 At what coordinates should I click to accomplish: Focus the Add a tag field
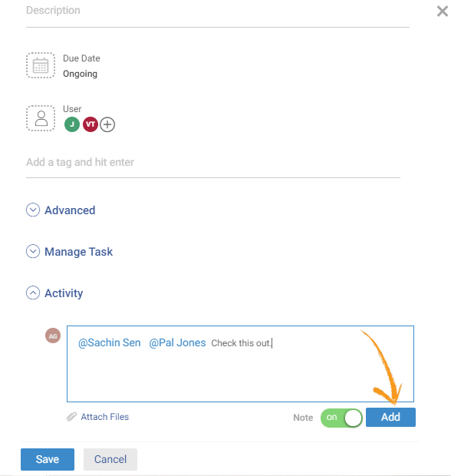tap(213, 165)
